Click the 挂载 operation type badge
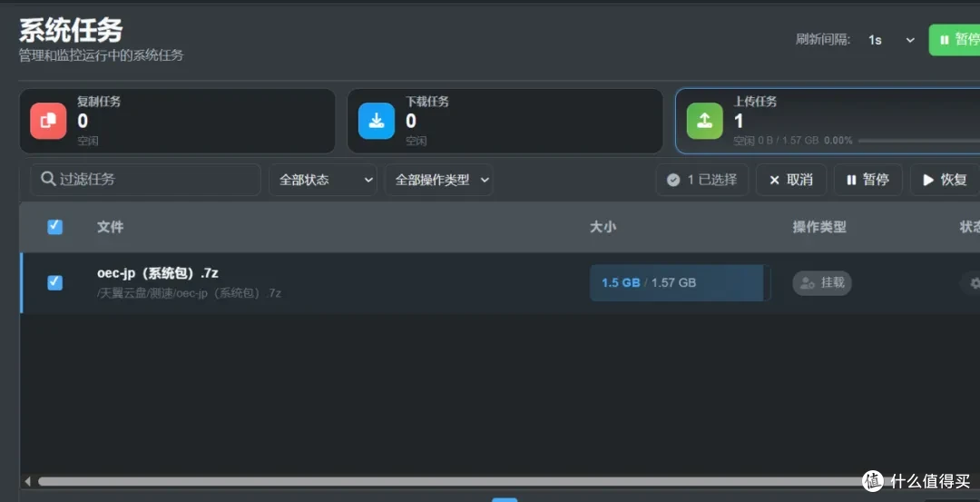The height and width of the screenshot is (502, 980). click(x=822, y=283)
